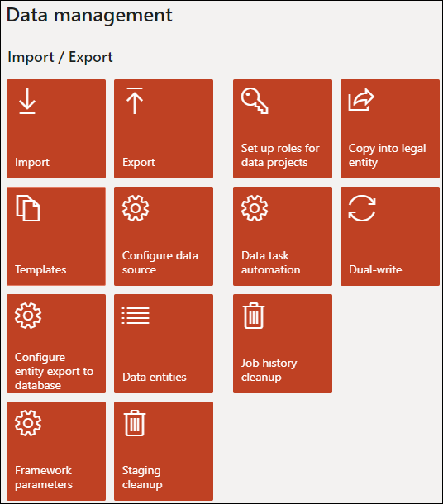This screenshot has height=504, width=443.
Task: Click the Data entities tile label
Action: (155, 377)
